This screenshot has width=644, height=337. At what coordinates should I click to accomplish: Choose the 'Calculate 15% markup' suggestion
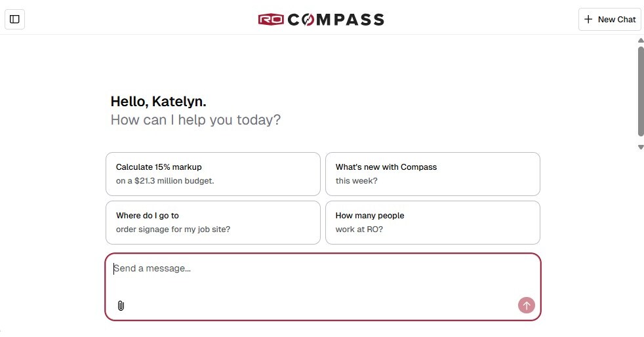click(212, 174)
